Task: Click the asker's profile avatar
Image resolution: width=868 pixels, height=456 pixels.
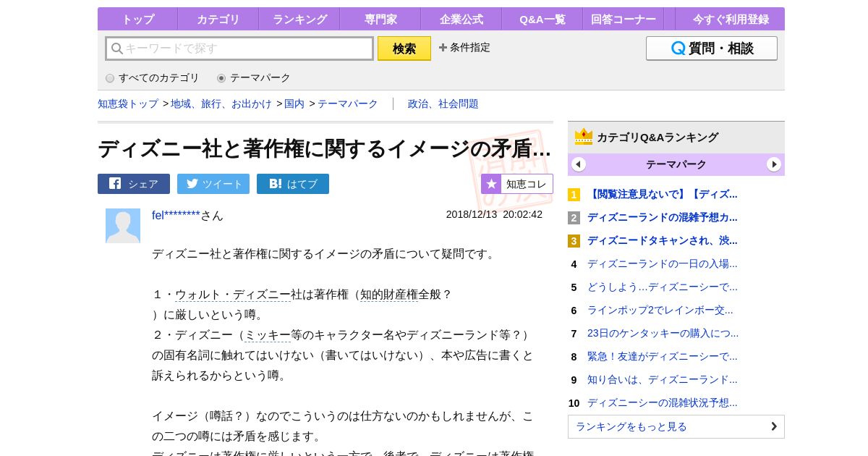Action: [x=123, y=226]
